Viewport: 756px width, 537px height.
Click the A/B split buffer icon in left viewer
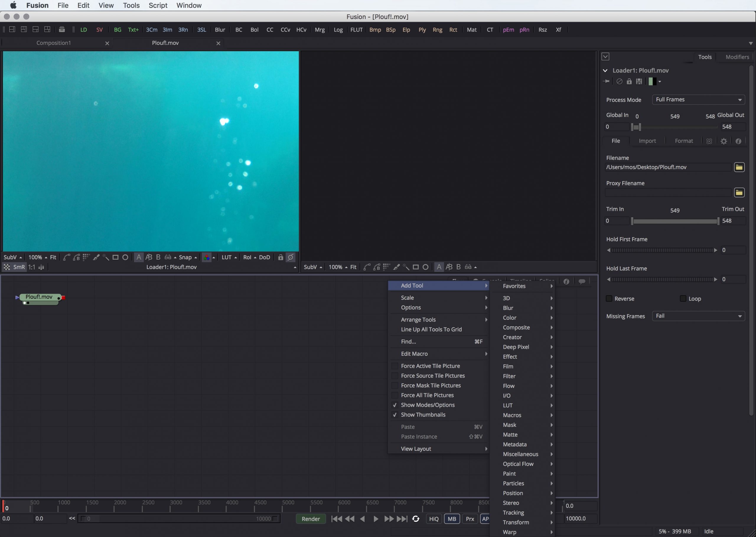pyautogui.click(x=149, y=257)
